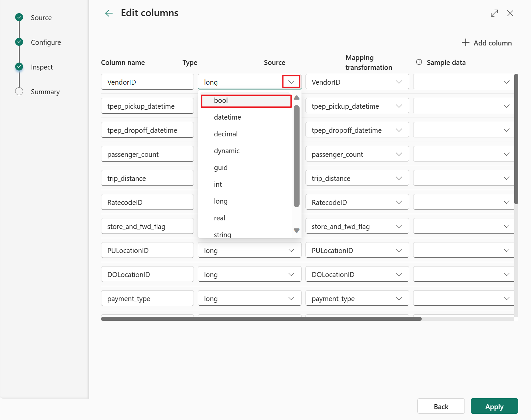531x420 pixels.
Task: Open the passenger_count source dropdown
Action: [x=357, y=154]
